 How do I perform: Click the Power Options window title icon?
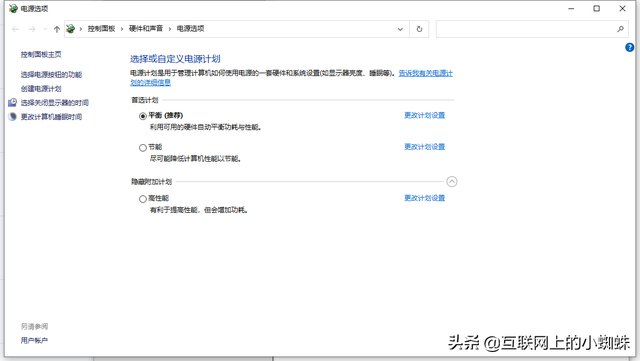coord(13,9)
